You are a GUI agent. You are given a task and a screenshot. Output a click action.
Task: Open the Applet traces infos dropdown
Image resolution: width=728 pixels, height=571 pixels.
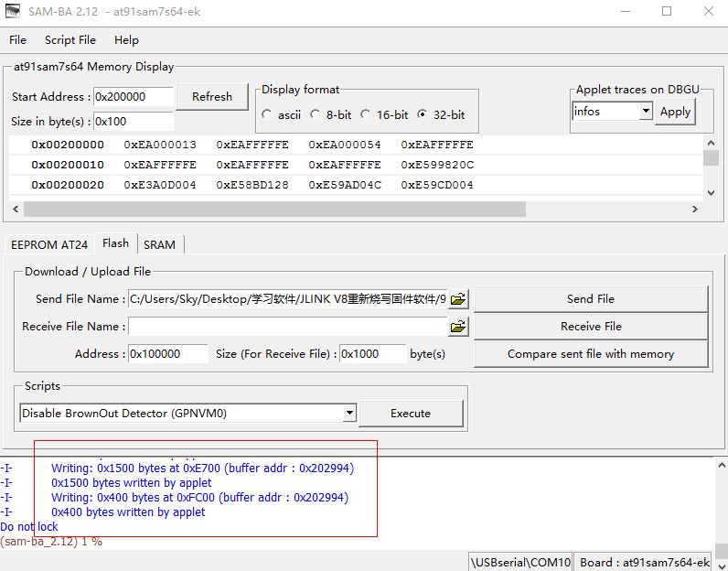(646, 111)
